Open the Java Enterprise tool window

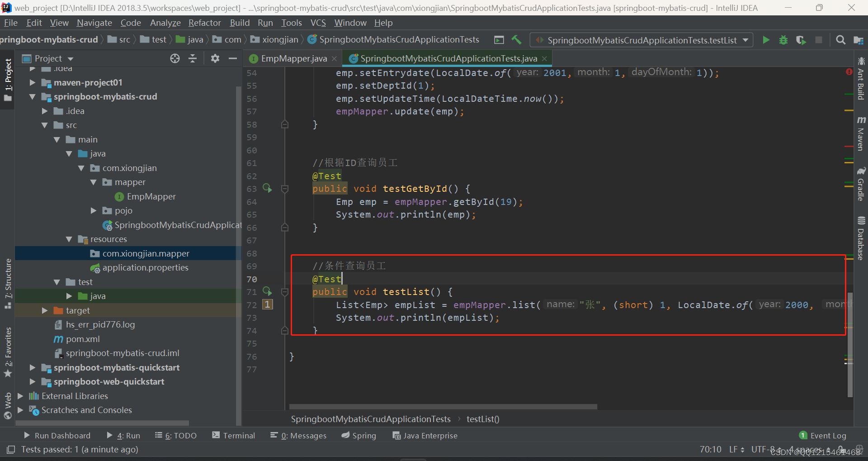point(425,435)
